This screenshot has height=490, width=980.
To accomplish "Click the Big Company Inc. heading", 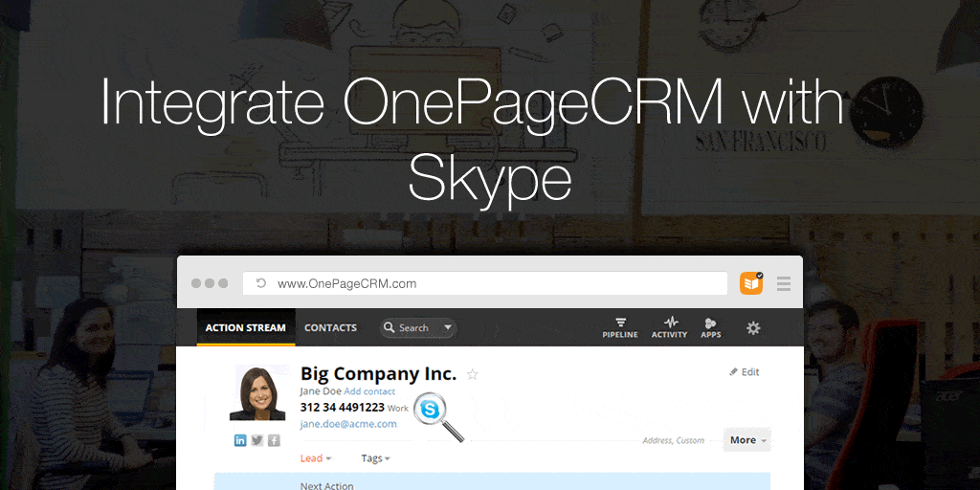I will [x=379, y=374].
